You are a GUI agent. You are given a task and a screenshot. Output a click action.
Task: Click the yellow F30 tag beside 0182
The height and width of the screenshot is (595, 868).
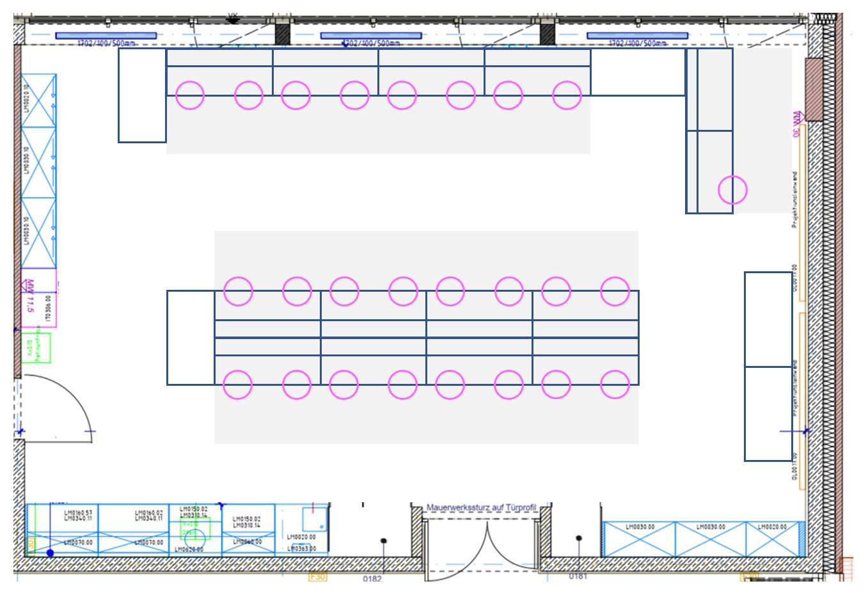point(318,576)
